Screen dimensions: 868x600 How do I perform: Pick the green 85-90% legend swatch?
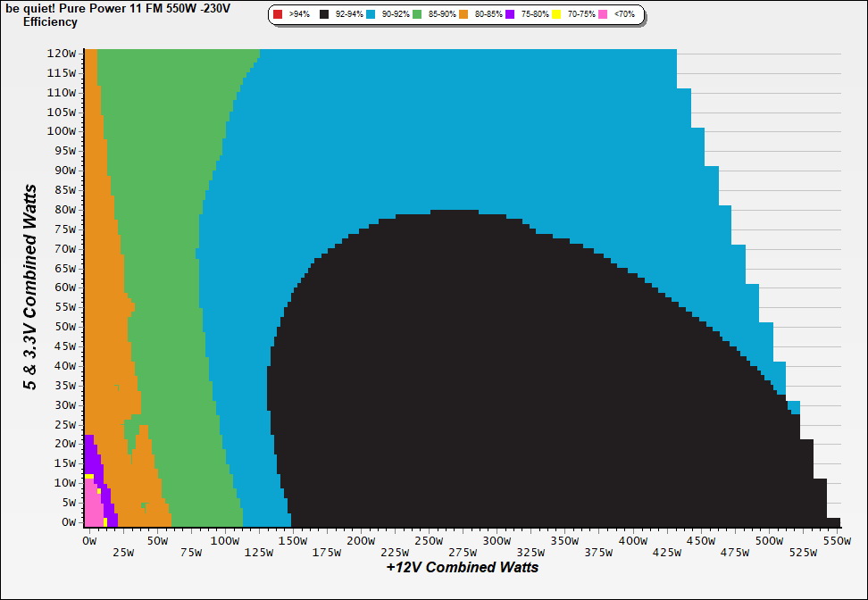pos(416,15)
